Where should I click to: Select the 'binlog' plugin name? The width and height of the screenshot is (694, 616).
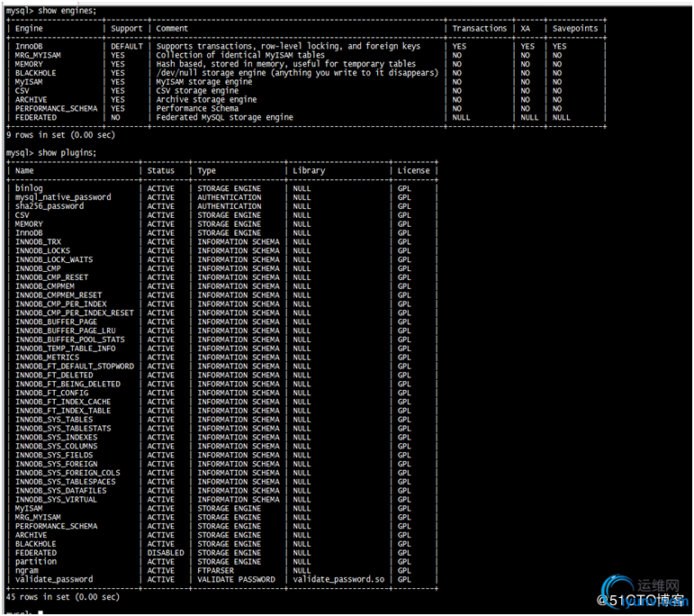coord(29,188)
